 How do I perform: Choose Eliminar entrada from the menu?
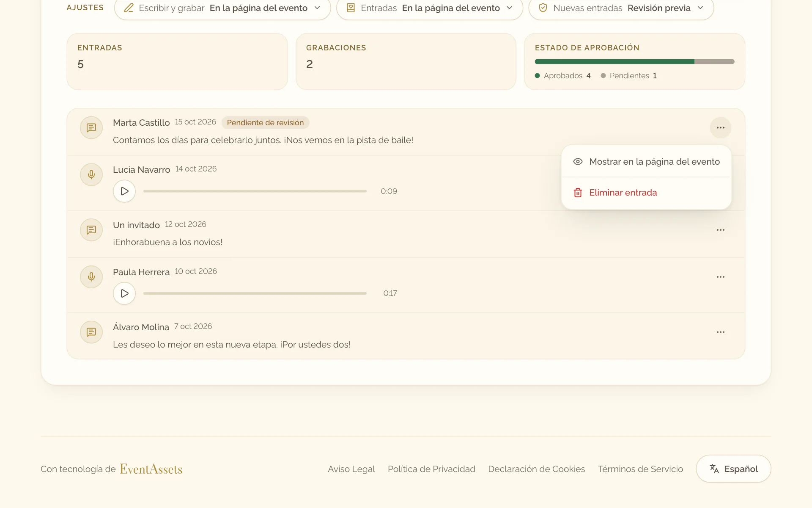(646, 193)
